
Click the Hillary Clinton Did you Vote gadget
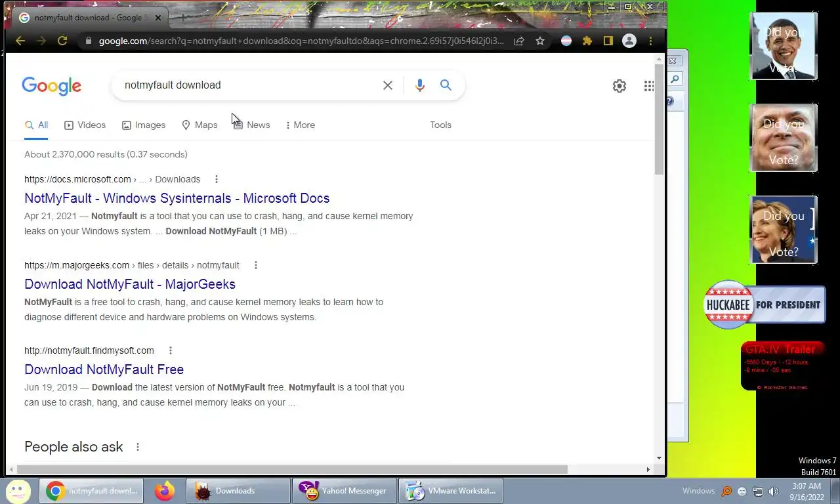pyautogui.click(x=784, y=230)
